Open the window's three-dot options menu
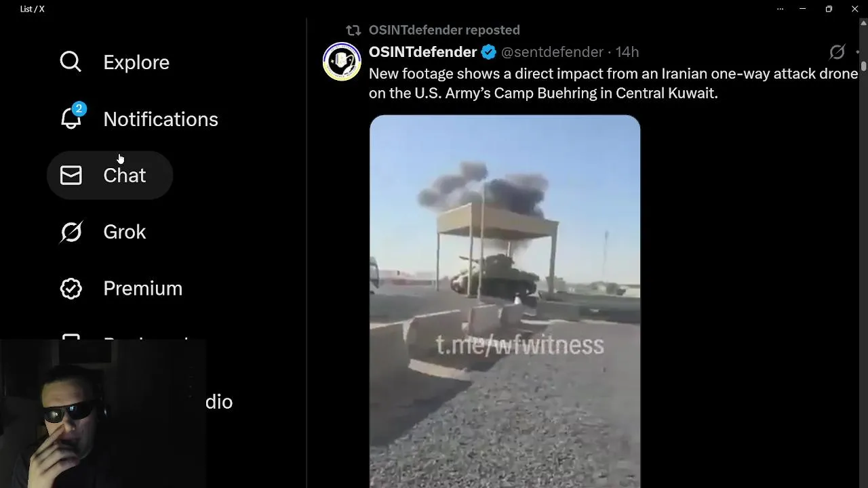The height and width of the screenshot is (488, 868). (780, 9)
